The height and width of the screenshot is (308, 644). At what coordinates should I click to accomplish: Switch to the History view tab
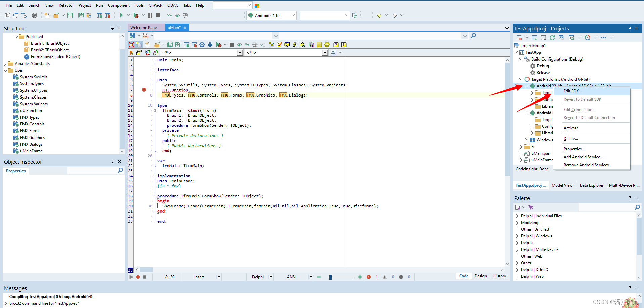pos(499,276)
